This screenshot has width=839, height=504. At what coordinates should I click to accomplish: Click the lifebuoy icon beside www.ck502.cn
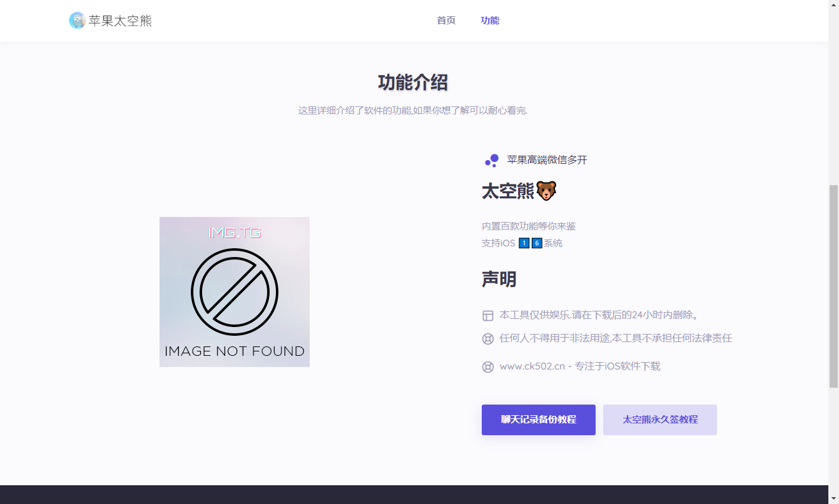(x=488, y=367)
